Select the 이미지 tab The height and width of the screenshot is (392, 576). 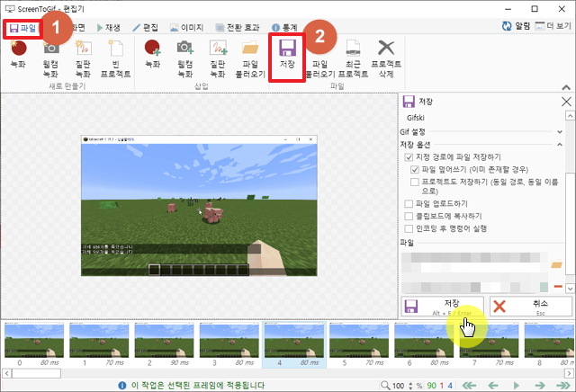tap(186, 28)
